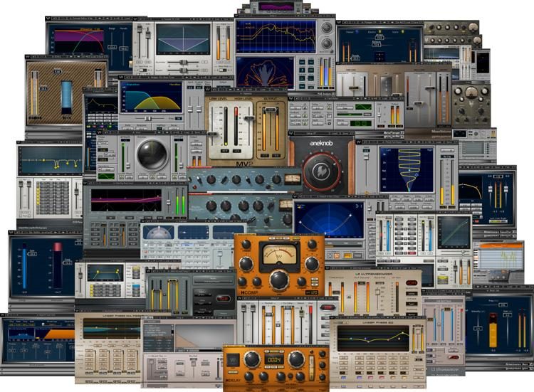Turn the large center knob on H-Comp
Screen dimensions: 534x392
point(279,280)
